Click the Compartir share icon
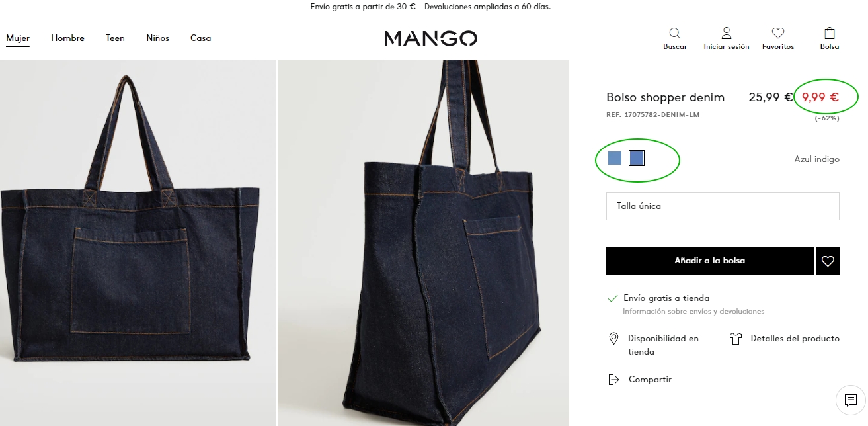Screen dimensions: 868x426 613,380
